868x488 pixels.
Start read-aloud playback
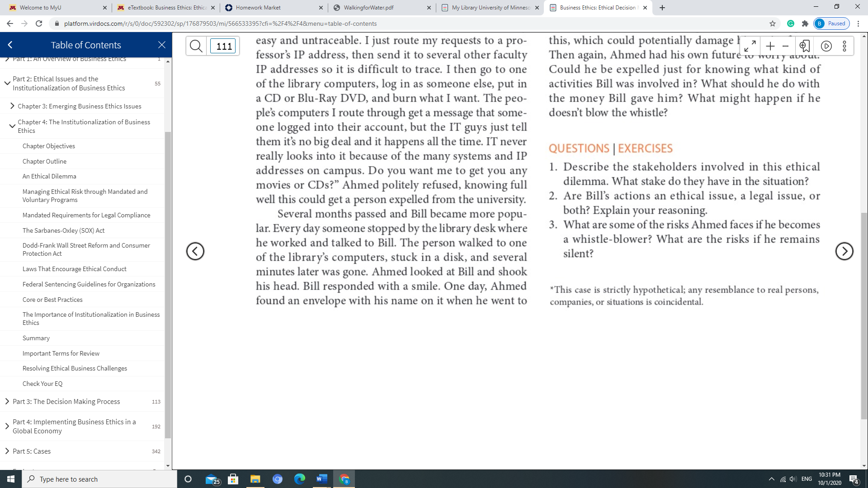826,46
